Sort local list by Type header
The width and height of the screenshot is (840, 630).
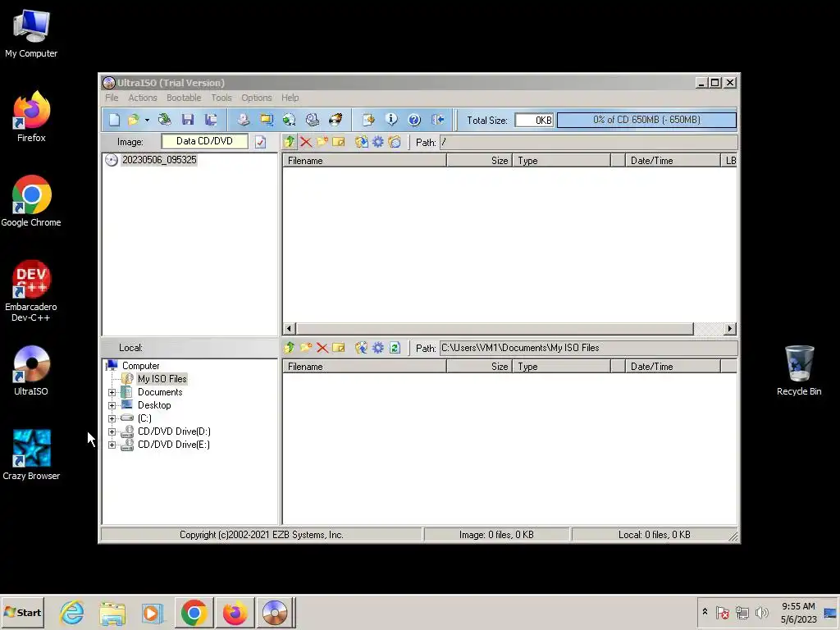(x=561, y=367)
